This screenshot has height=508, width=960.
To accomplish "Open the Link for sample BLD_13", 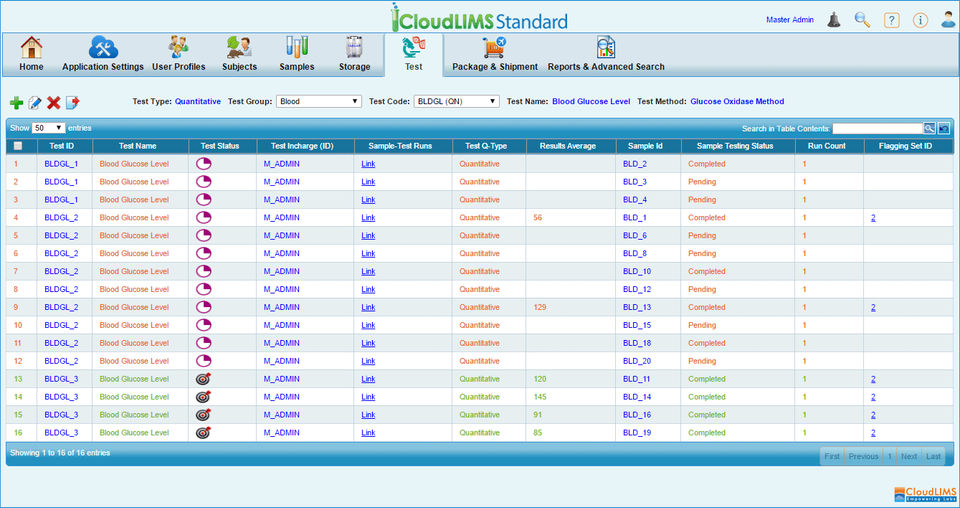I will [368, 308].
